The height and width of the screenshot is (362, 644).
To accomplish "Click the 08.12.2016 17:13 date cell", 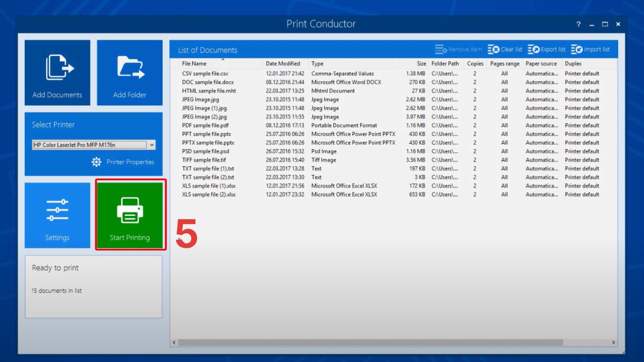I will 285,125.
